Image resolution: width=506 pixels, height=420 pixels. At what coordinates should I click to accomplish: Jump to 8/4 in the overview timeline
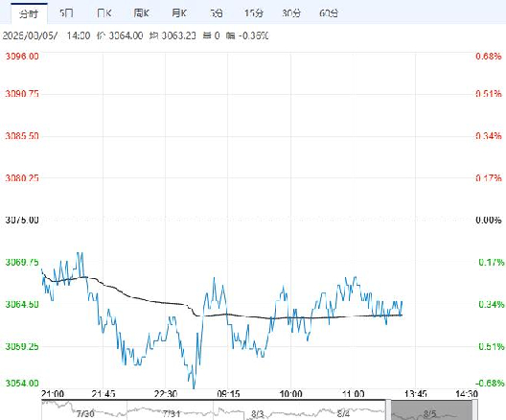click(343, 413)
